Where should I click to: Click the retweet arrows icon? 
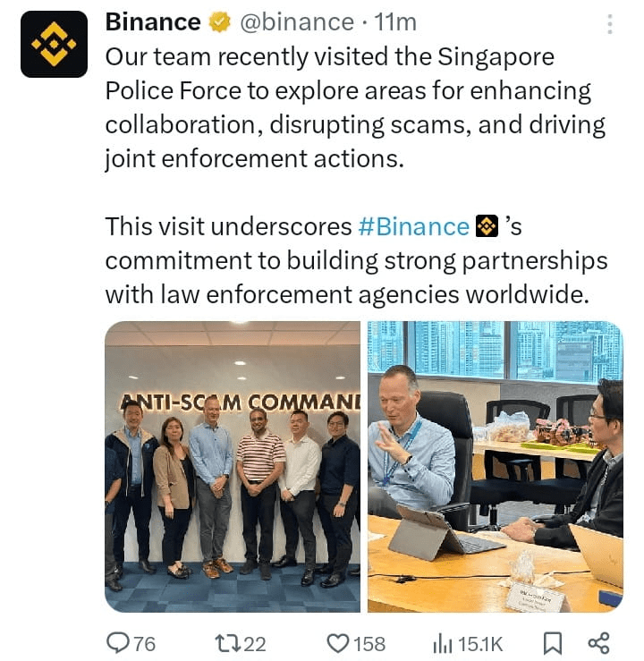tap(227, 644)
